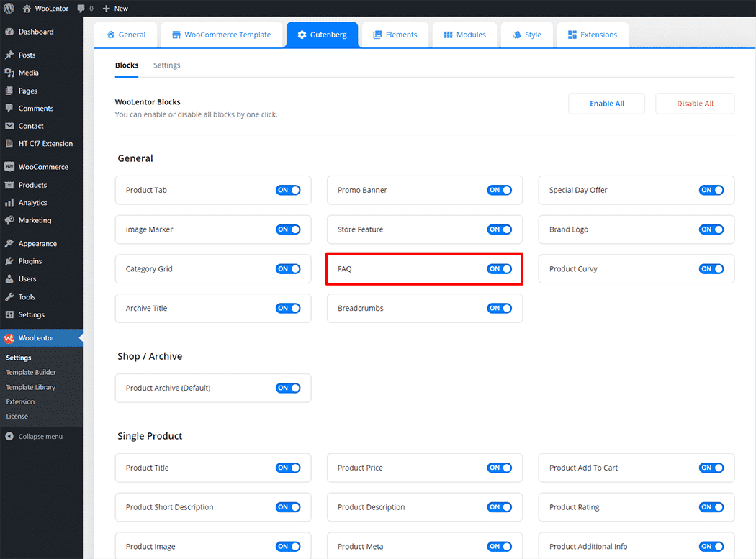Click the Analytics bar chart icon
Viewport: 756px width, 559px height.
tap(9, 203)
